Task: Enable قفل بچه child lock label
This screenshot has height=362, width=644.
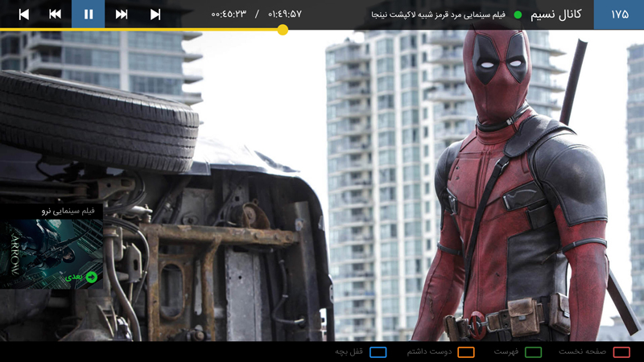Action: pyautogui.click(x=349, y=352)
